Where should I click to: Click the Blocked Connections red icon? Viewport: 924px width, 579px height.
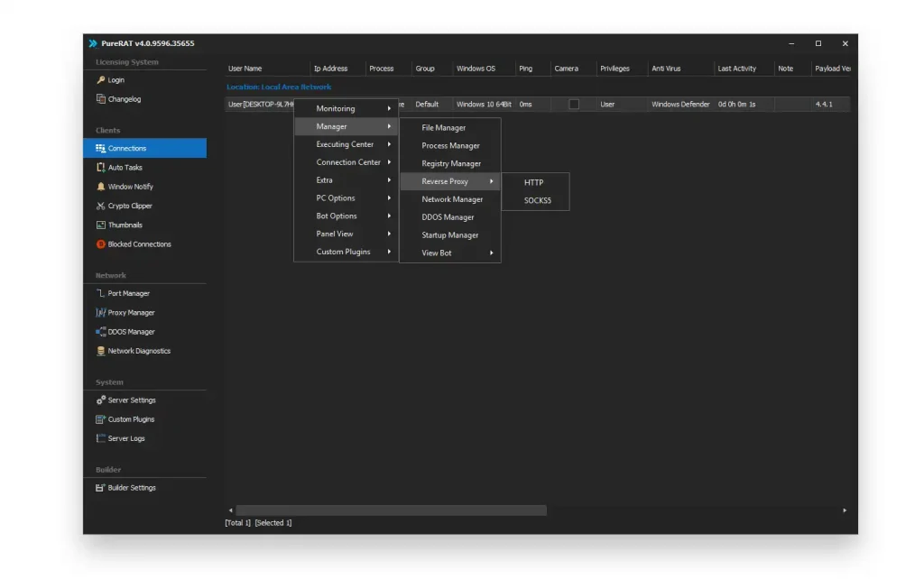coord(101,244)
